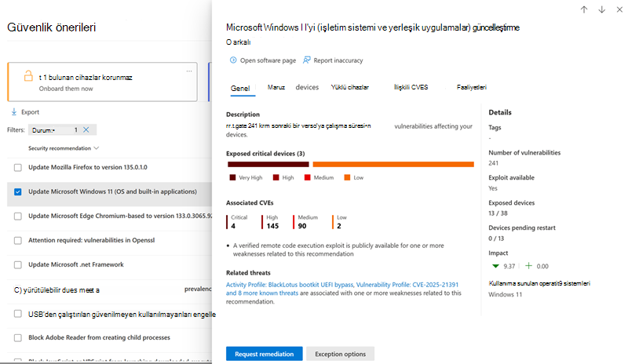The width and height of the screenshot is (628, 364).
Task: Click Export button label
Action: (31, 112)
